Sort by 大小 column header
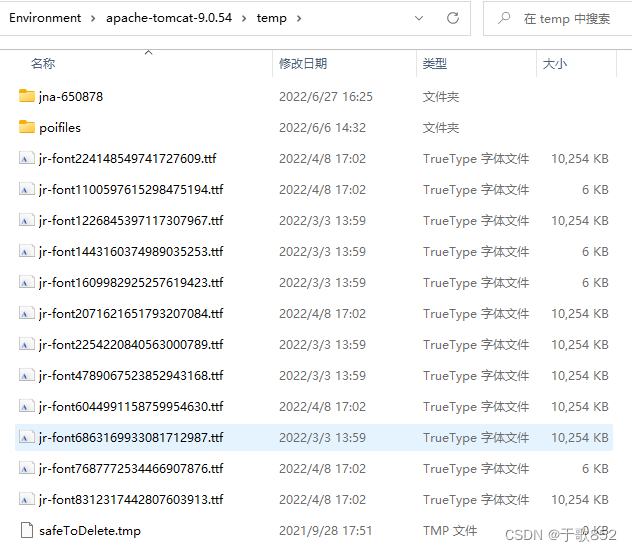 tap(555, 64)
